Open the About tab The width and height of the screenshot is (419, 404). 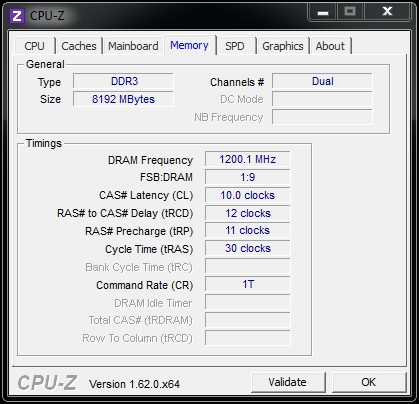tap(330, 46)
